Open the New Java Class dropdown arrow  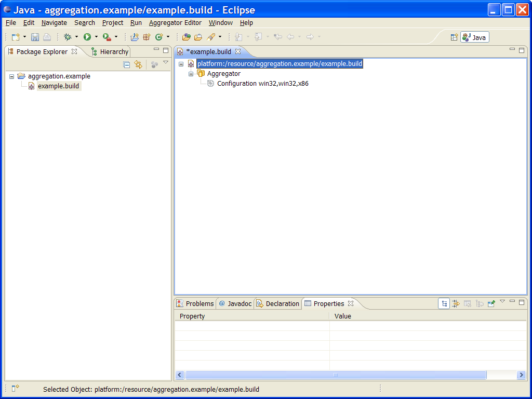[x=168, y=37]
